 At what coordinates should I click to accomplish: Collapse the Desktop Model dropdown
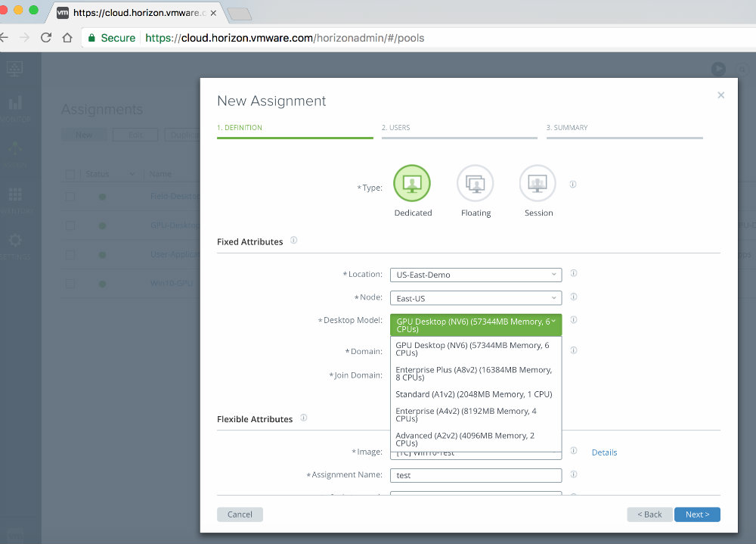tap(476, 325)
